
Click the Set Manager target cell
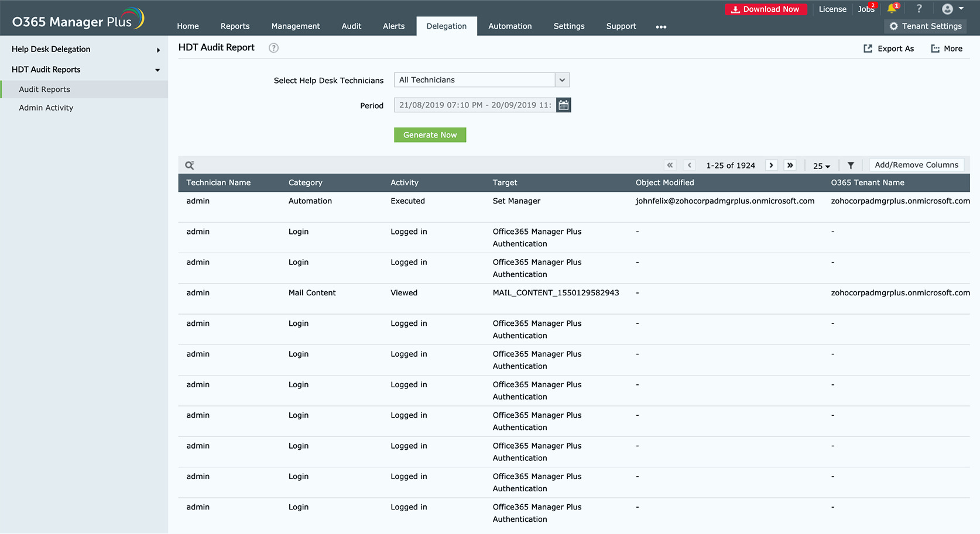point(516,201)
